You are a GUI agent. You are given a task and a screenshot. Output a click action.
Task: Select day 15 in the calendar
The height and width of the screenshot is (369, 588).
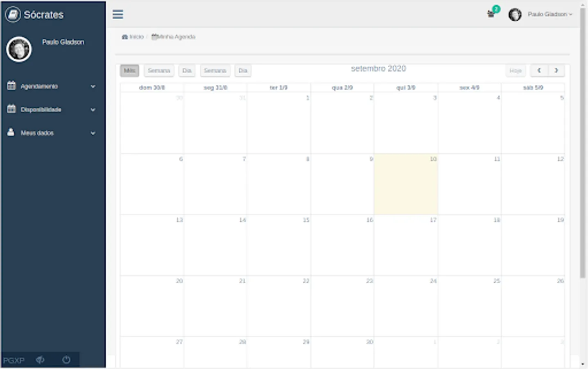tap(279, 245)
